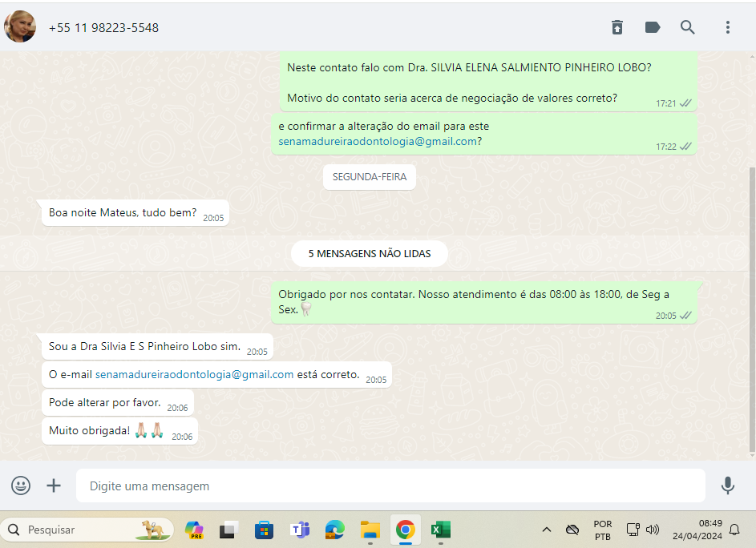Open network status in the tray
Image resolution: width=756 pixels, height=548 pixels.
633,530
